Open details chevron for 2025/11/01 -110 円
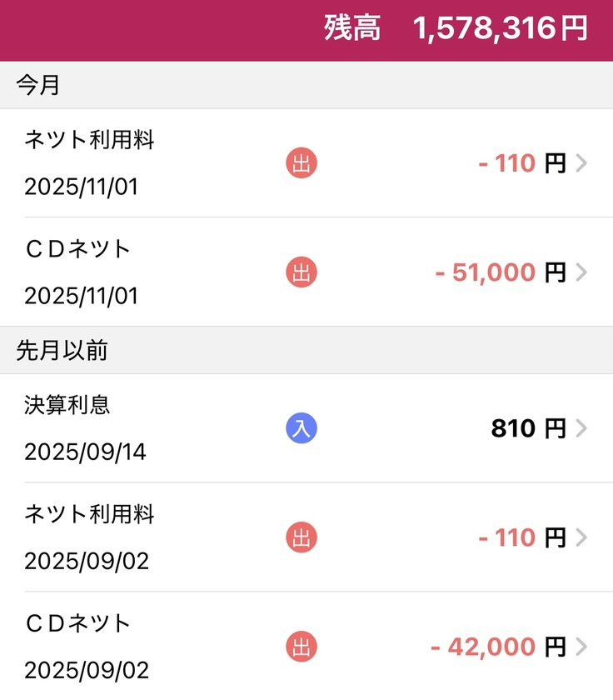 click(x=581, y=163)
